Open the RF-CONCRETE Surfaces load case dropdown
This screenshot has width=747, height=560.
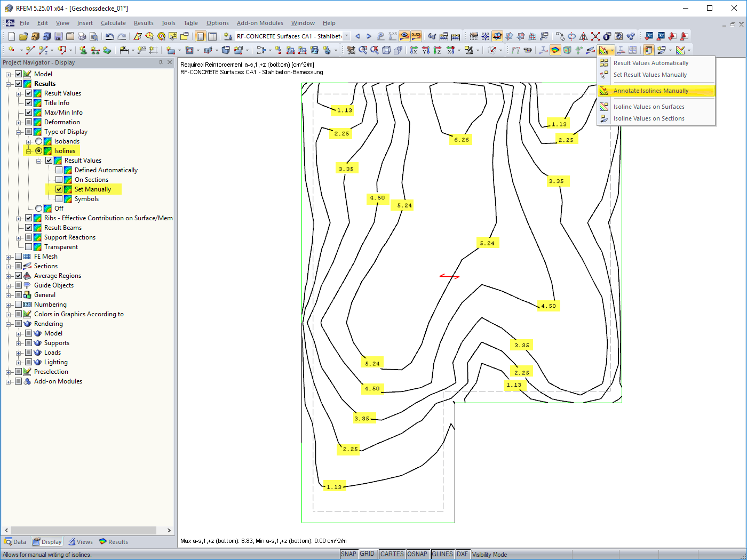346,36
